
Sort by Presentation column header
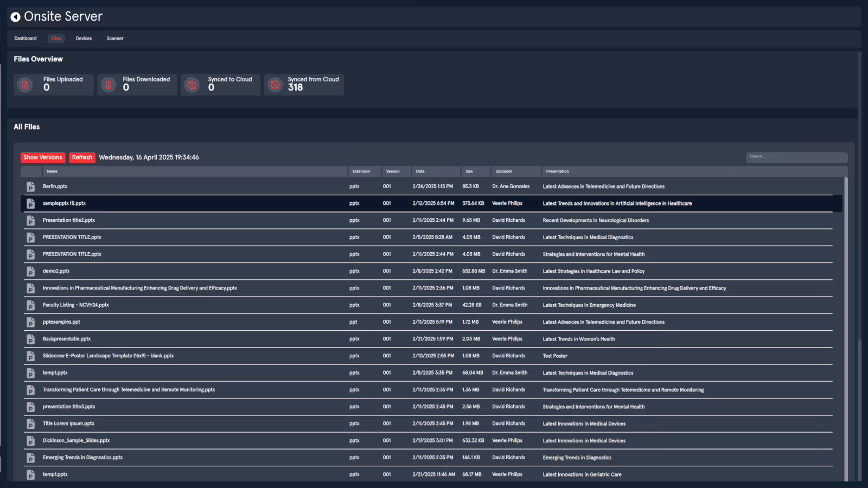tap(693, 171)
